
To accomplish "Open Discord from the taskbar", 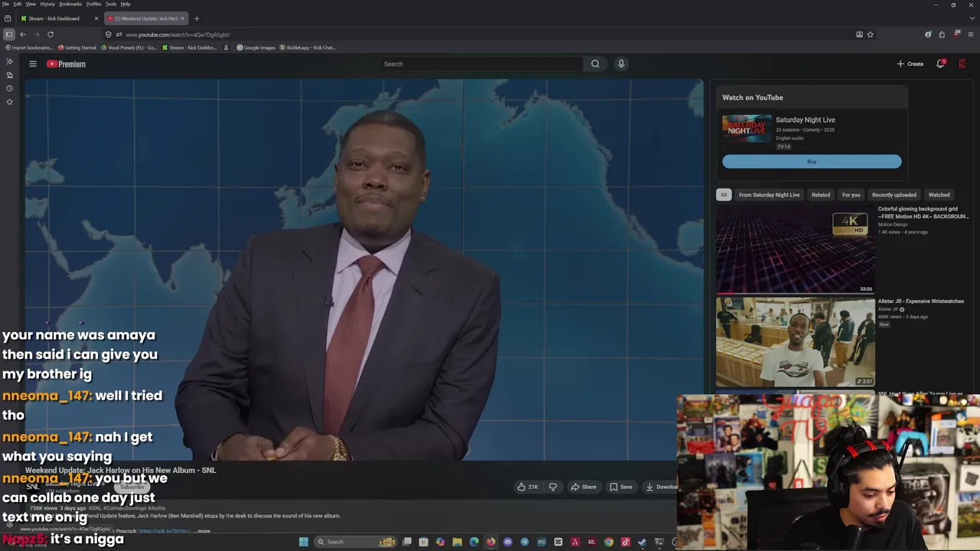I will pyautogui.click(x=508, y=542).
